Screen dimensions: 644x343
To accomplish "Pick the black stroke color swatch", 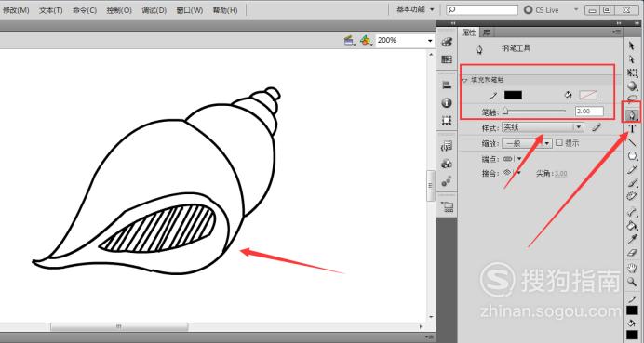I will pyautogui.click(x=513, y=95).
